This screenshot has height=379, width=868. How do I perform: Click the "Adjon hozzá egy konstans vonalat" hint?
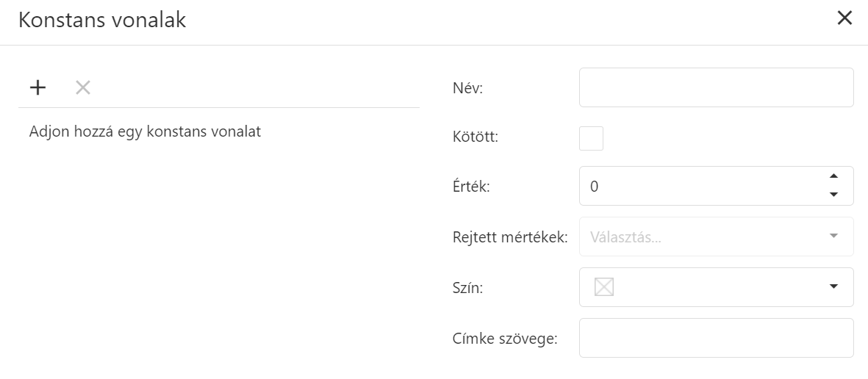[146, 132]
